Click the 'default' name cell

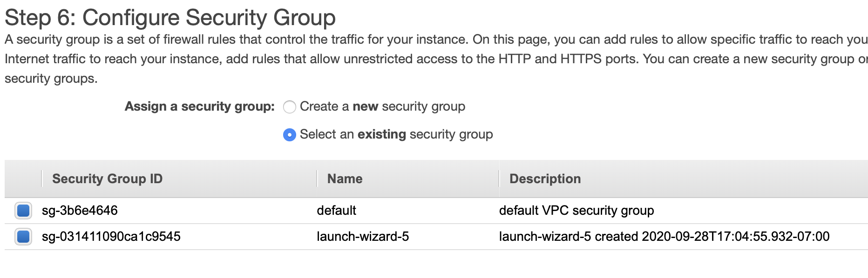point(336,211)
